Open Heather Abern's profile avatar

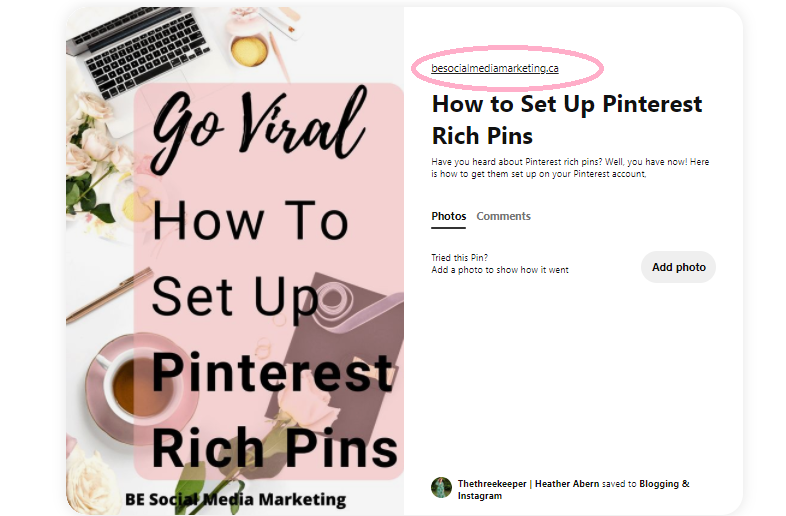click(x=441, y=487)
